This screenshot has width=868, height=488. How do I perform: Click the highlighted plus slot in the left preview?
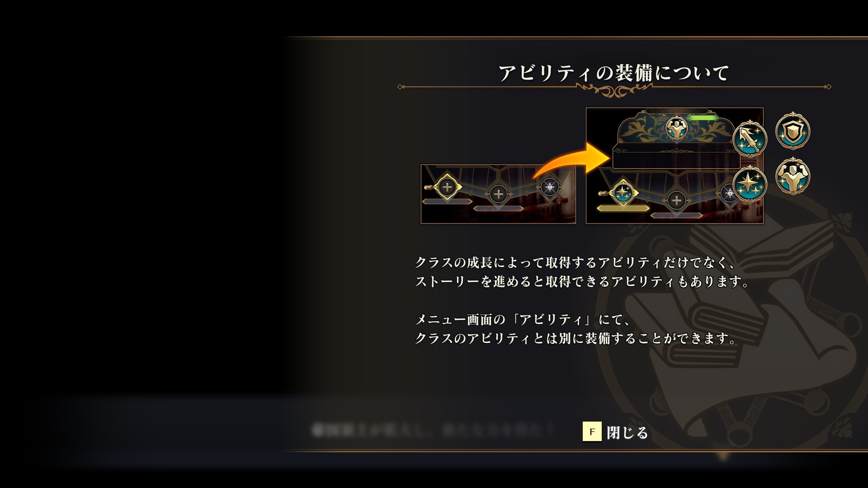(447, 186)
